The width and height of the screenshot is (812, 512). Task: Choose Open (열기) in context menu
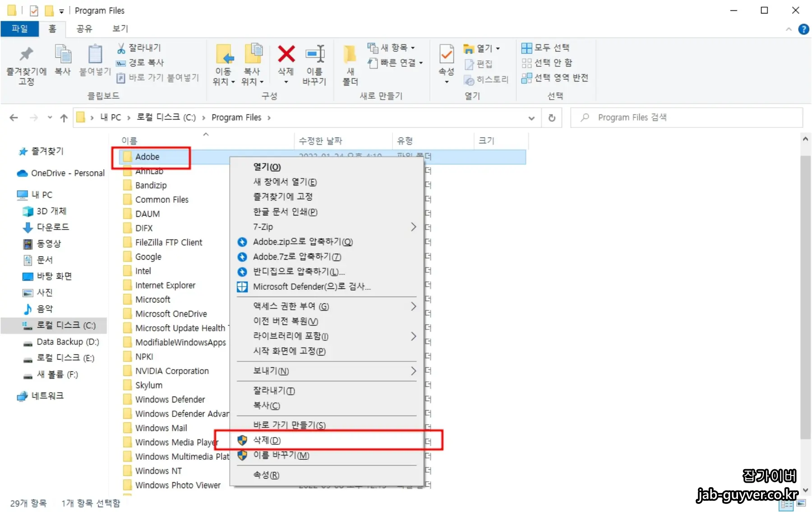coord(327,167)
